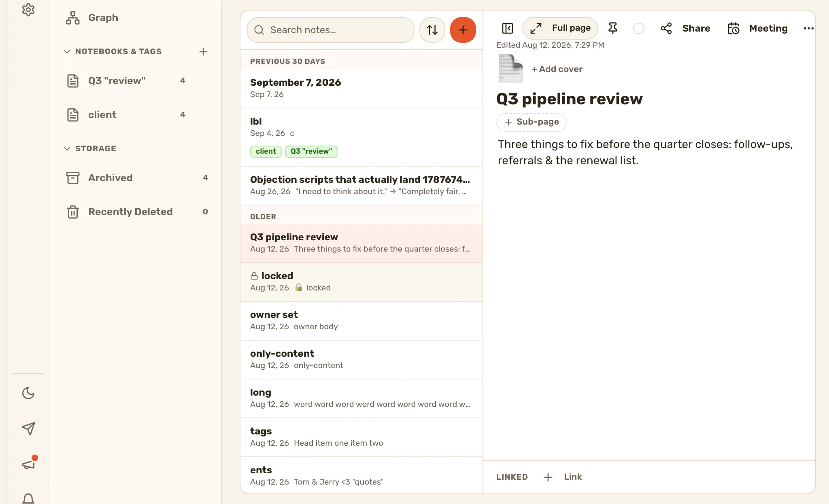829x504 pixels.
Task: Click Add cover
Action: coord(557,69)
